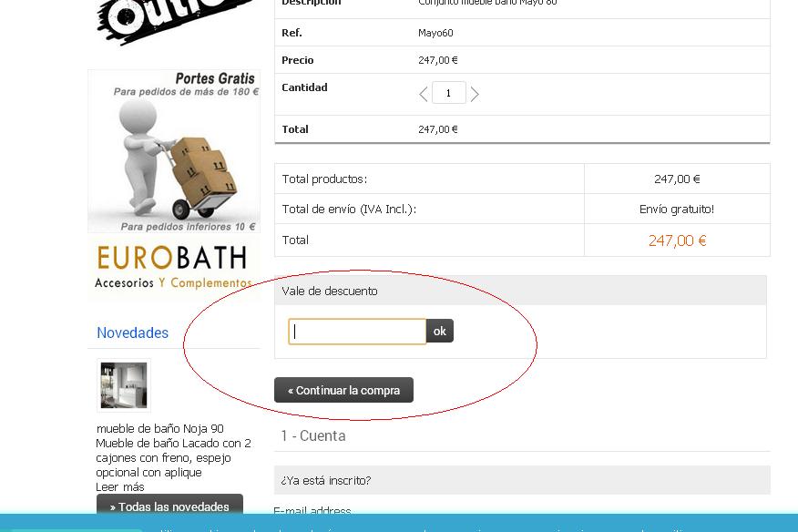
Task: Click the Eurobath Accesorios y Complementos logo
Action: pos(173,267)
